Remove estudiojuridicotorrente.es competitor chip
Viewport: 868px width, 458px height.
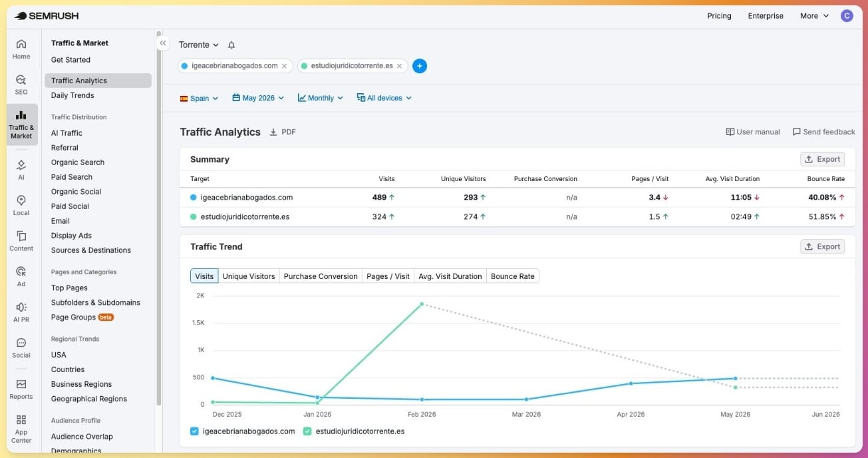point(399,66)
